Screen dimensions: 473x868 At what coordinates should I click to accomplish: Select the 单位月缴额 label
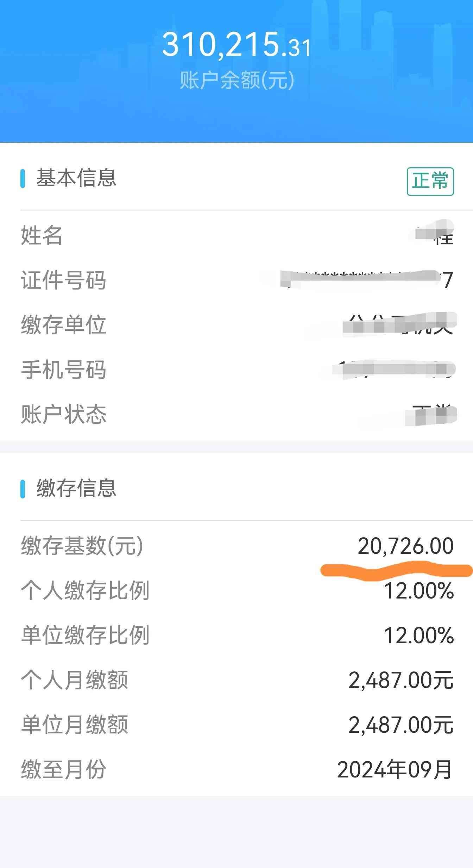[75, 725]
